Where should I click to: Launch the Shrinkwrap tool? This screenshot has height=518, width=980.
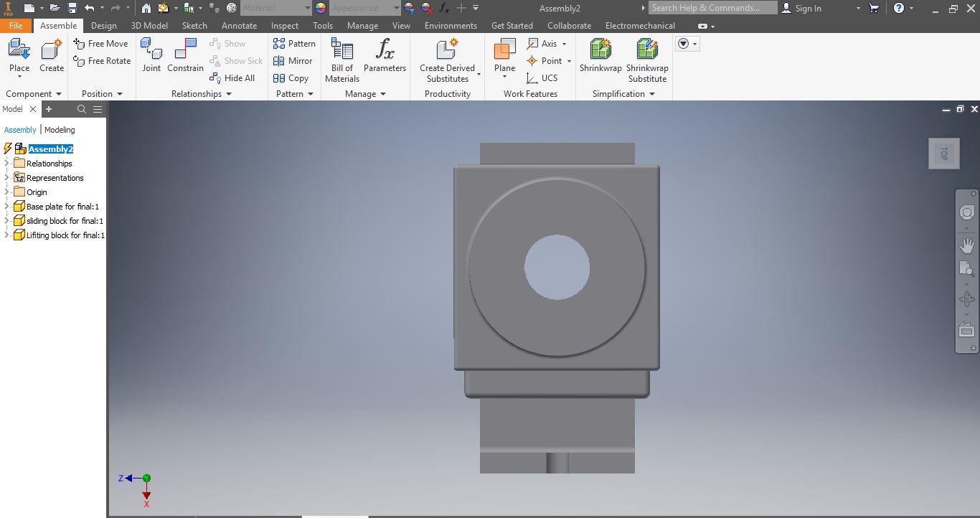coord(600,55)
